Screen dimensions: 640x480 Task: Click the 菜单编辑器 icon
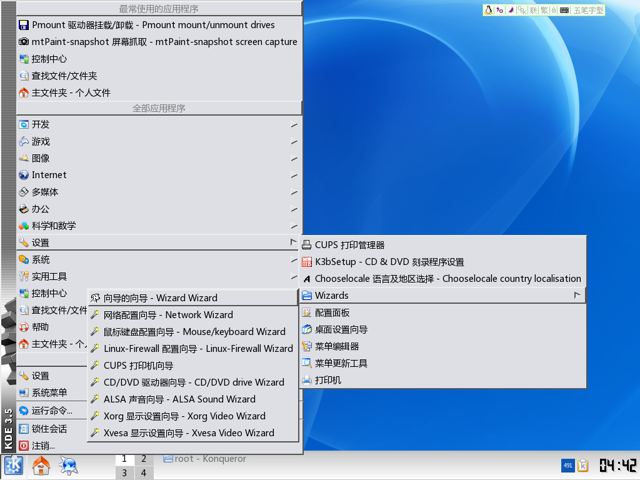point(307,347)
